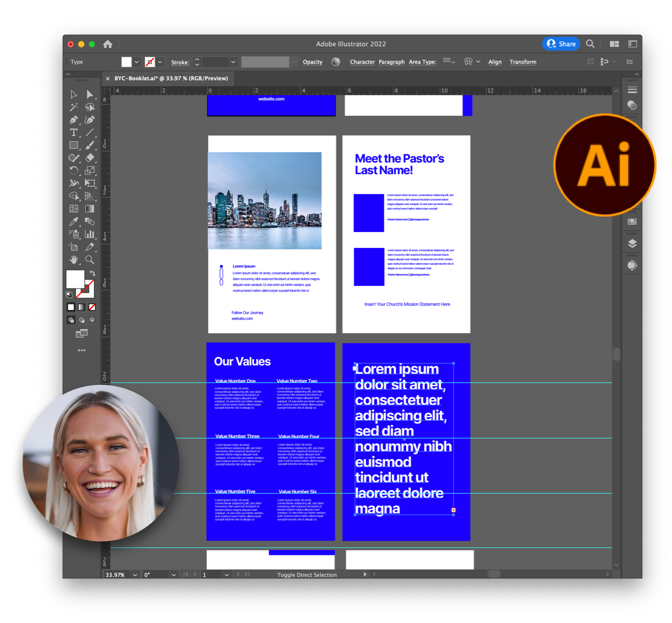Select the Direct Selection tool
The width and height of the screenshot is (672, 623).
(90, 94)
